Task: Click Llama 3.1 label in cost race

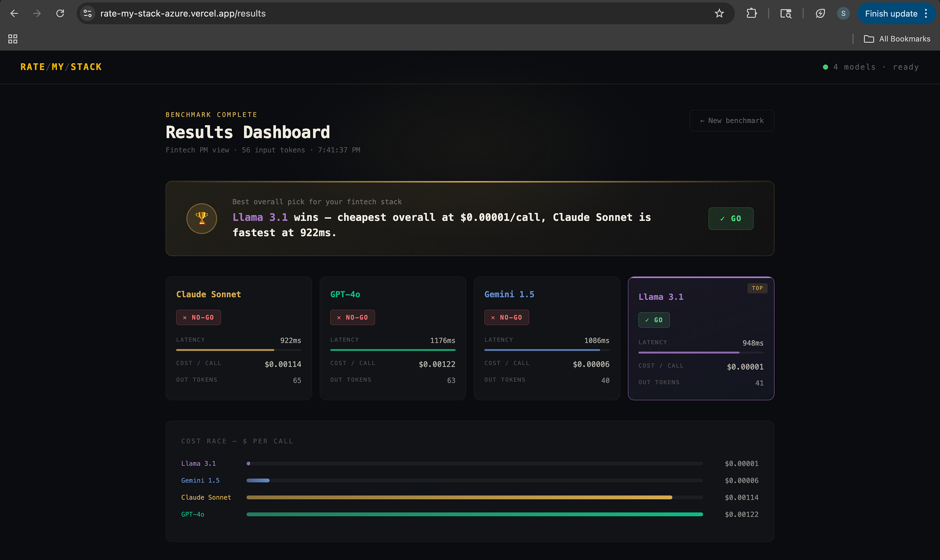Action: point(198,464)
